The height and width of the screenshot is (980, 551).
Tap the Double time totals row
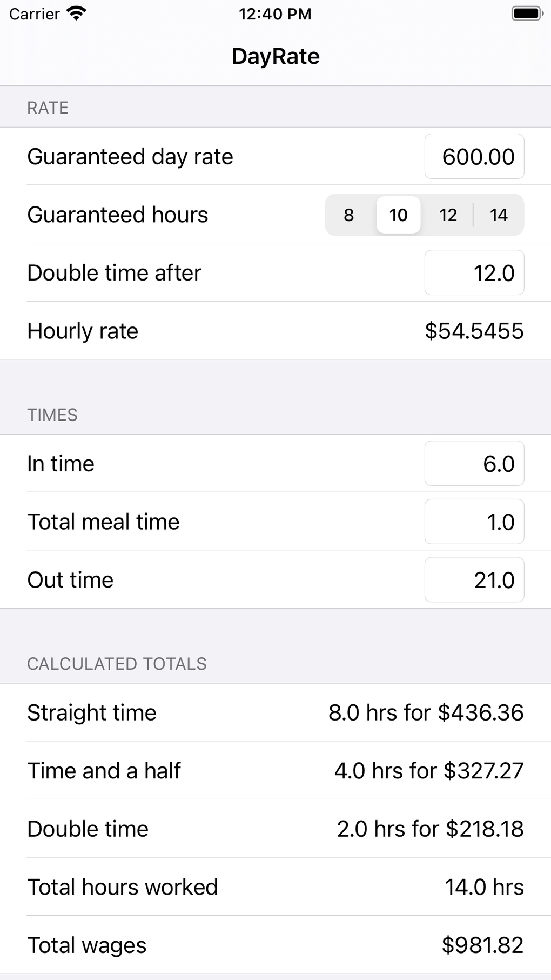tap(275, 829)
